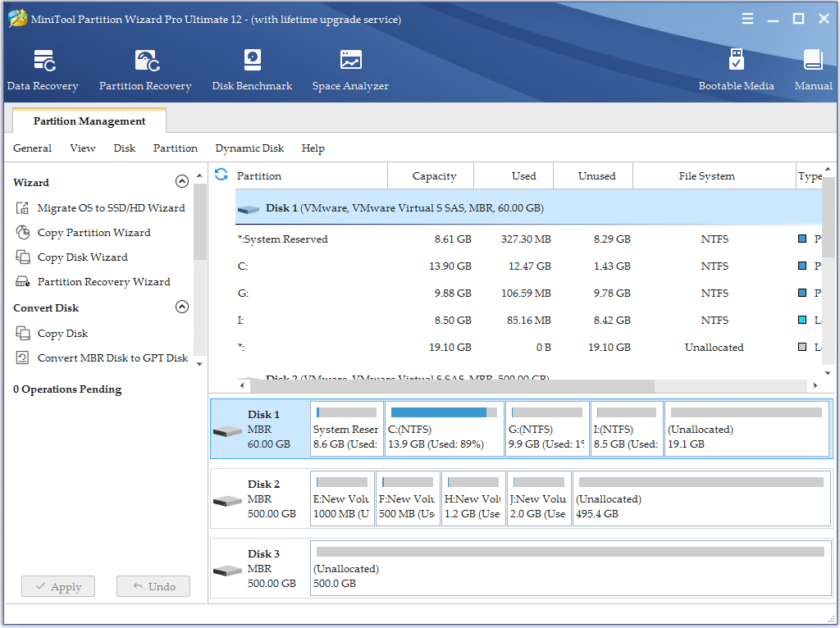Select C:(NTFS) block with 89% usage bar
840x628 pixels.
(x=444, y=429)
